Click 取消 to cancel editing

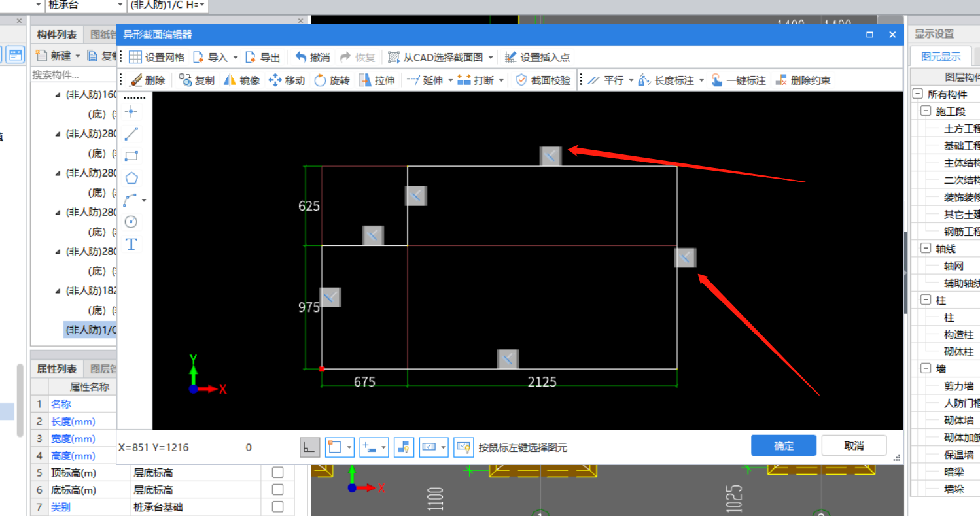coord(854,445)
